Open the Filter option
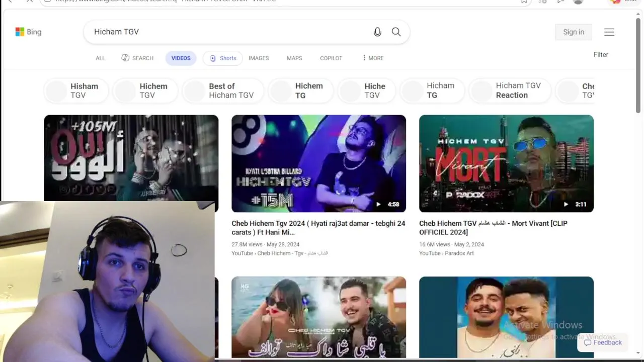The image size is (644, 362). [601, 54]
